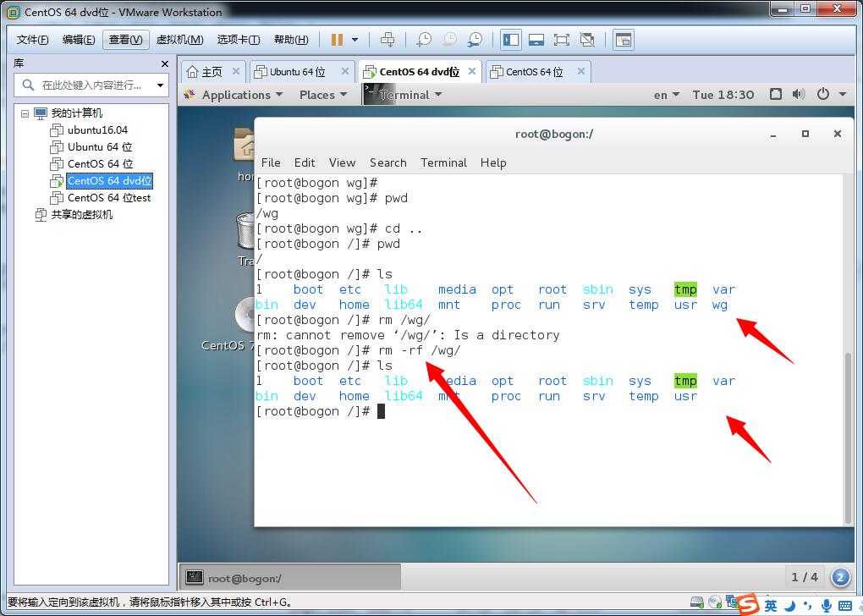The height and width of the screenshot is (616, 863).
Task: Toggle the thumbnail bar view icon
Action: coord(536,40)
